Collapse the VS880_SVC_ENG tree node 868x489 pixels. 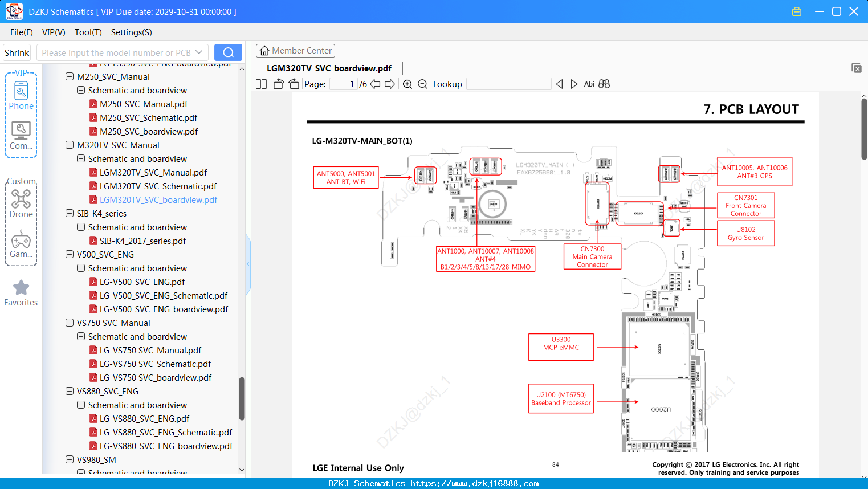coord(70,391)
